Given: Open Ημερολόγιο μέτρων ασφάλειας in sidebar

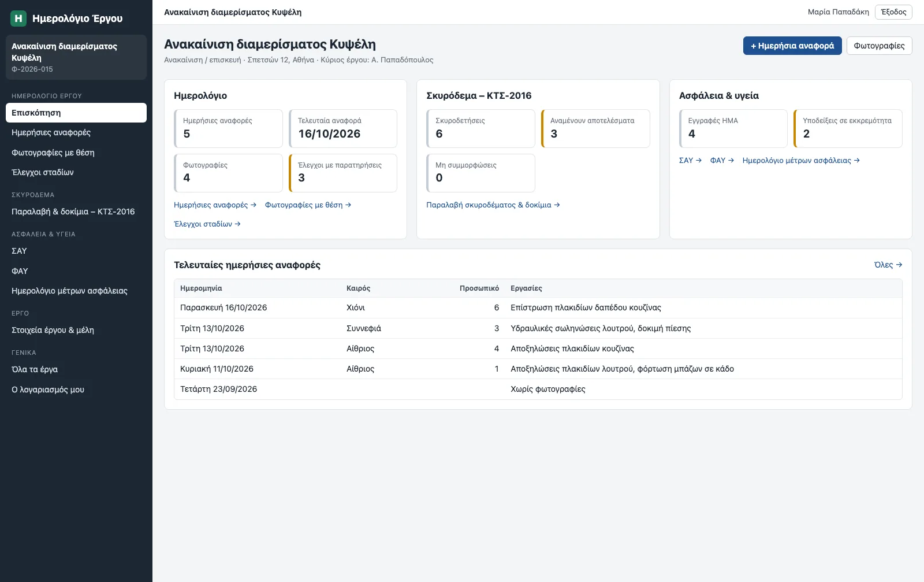Looking at the screenshot, I should click(76, 291).
